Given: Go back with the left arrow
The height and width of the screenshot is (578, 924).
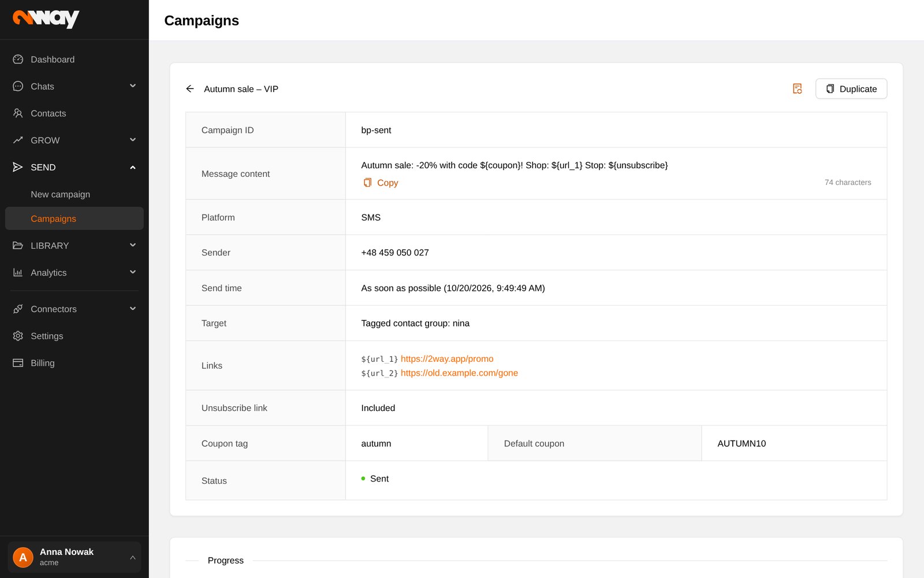Looking at the screenshot, I should coord(190,89).
